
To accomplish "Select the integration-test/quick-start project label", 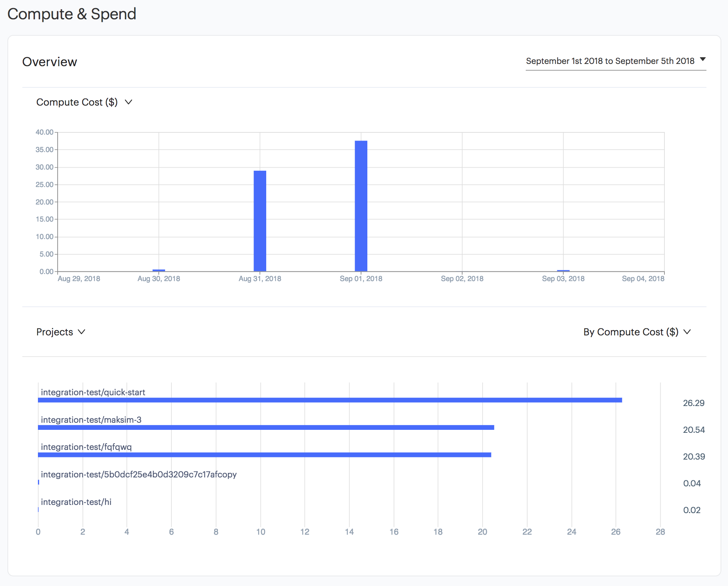I will pos(93,392).
